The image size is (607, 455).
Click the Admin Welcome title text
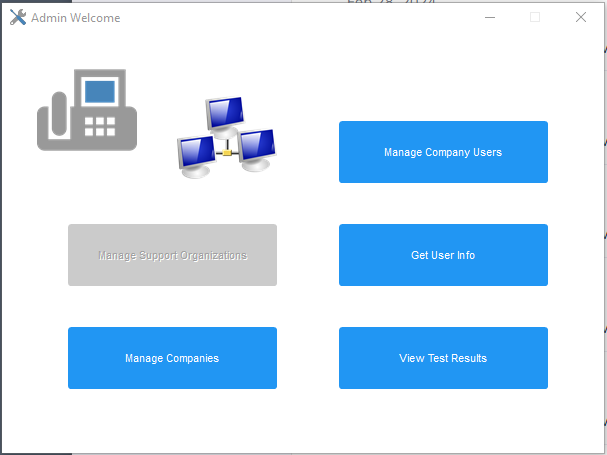click(75, 18)
